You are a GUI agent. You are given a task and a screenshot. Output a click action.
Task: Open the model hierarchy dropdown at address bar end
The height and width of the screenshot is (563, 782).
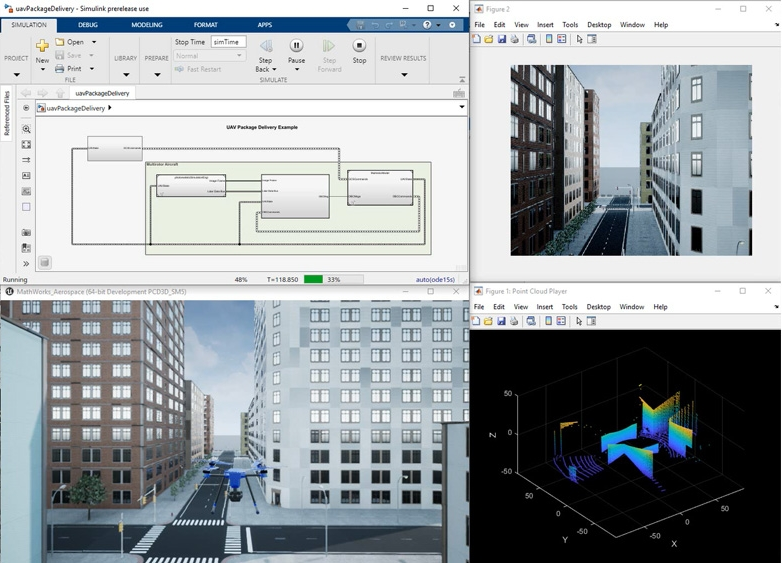462,107
